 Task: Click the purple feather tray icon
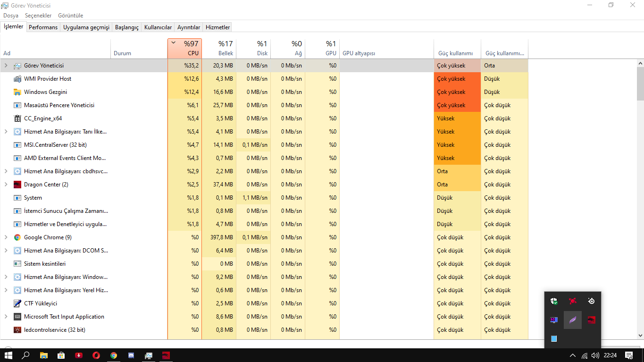(573, 320)
